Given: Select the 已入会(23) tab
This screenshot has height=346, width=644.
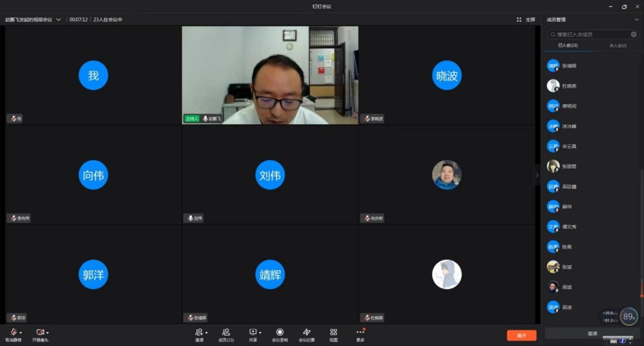Looking at the screenshot, I should point(568,46).
